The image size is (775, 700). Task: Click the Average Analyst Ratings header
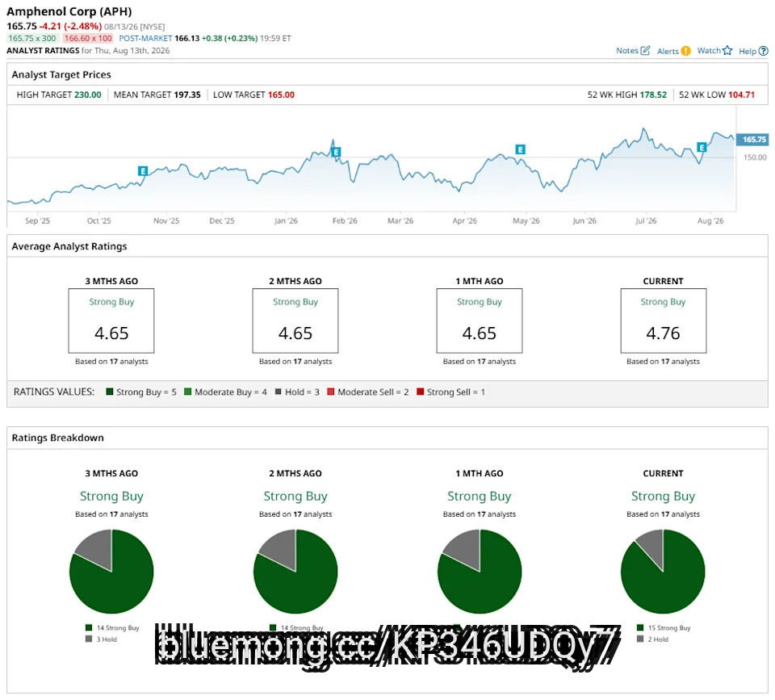(x=69, y=246)
